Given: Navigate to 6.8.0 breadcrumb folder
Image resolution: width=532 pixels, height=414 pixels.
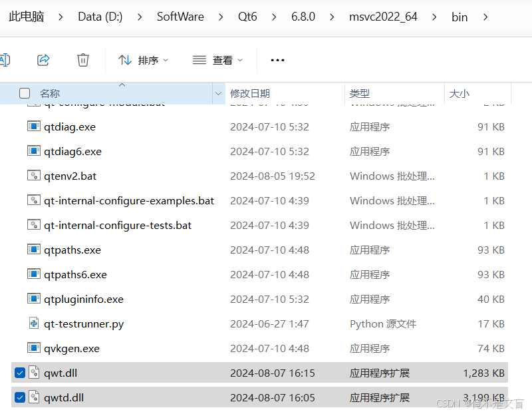Looking at the screenshot, I should [x=303, y=16].
